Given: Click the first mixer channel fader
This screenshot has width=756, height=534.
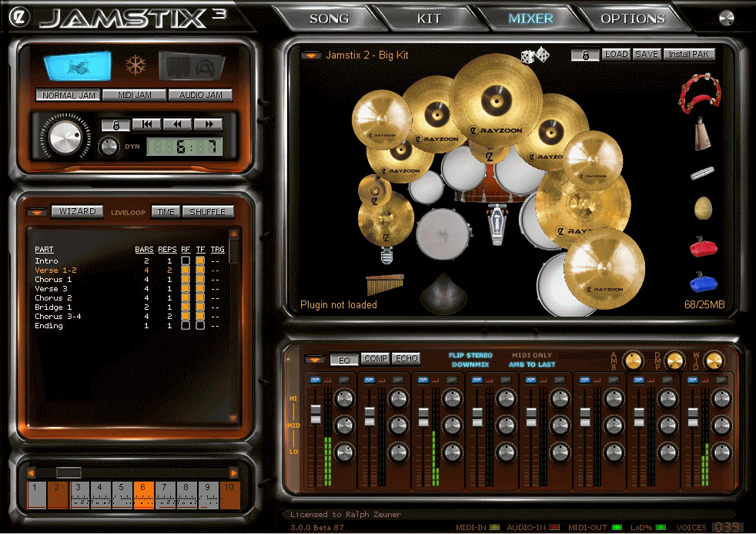Looking at the screenshot, I should coord(316,415).
